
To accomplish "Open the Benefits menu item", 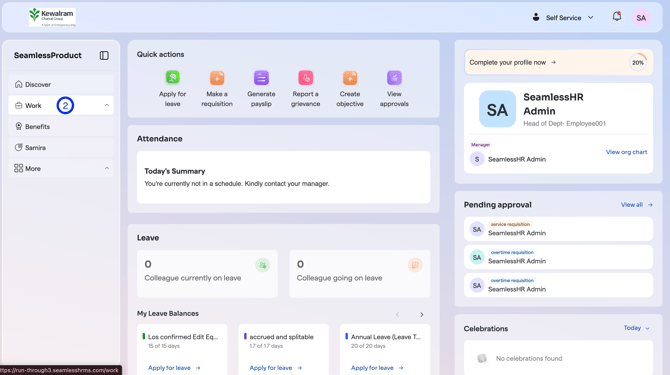I will point(61,126).
